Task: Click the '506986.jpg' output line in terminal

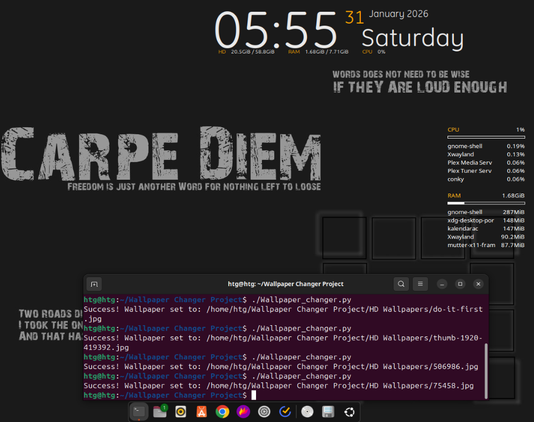Action: click(x=281, y=367)
